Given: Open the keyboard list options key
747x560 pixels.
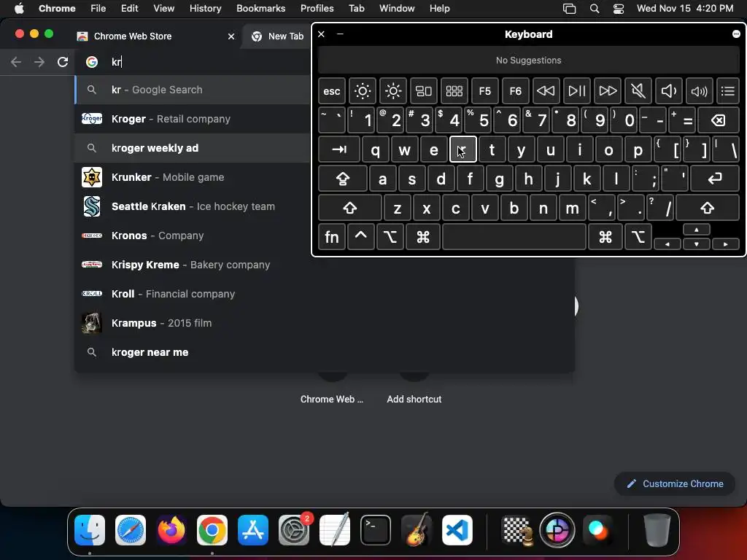Looking at the screenshot, I should click(728, 91).
